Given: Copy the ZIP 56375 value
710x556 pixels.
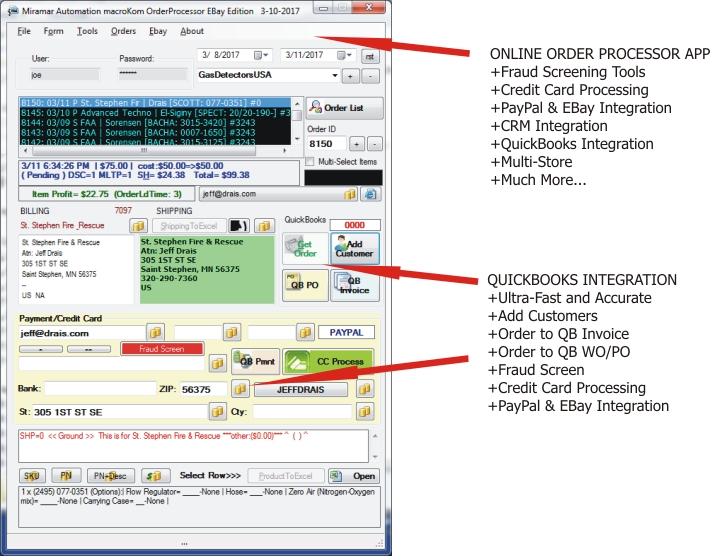Looking at the screenshot, I should pyautogui.click(x=240, y=388).
